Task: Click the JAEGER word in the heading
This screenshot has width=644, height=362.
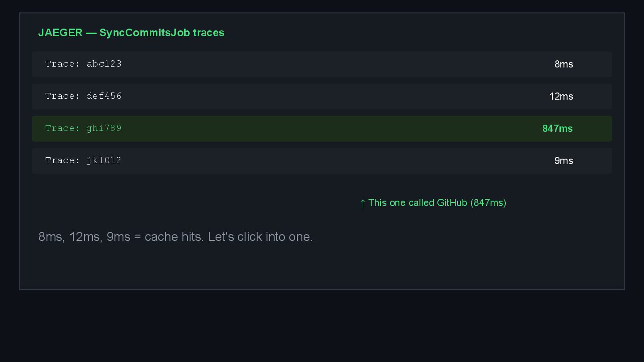Action: pyautogui.click(x=60, y=33)
